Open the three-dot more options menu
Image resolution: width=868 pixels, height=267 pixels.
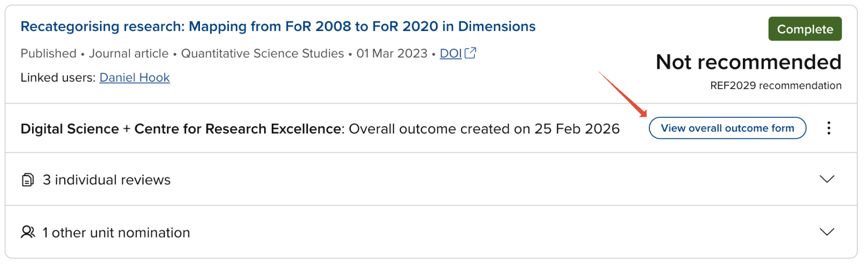tap(828, 128)
